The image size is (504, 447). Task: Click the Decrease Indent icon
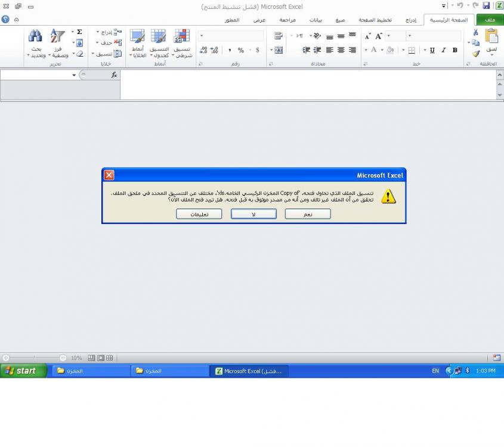point(317,50)
